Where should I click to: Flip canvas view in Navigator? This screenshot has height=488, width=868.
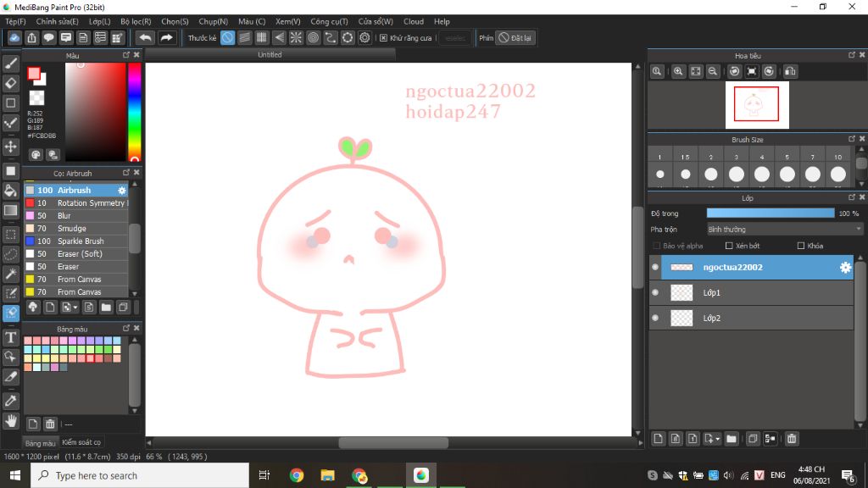(791, 71)
